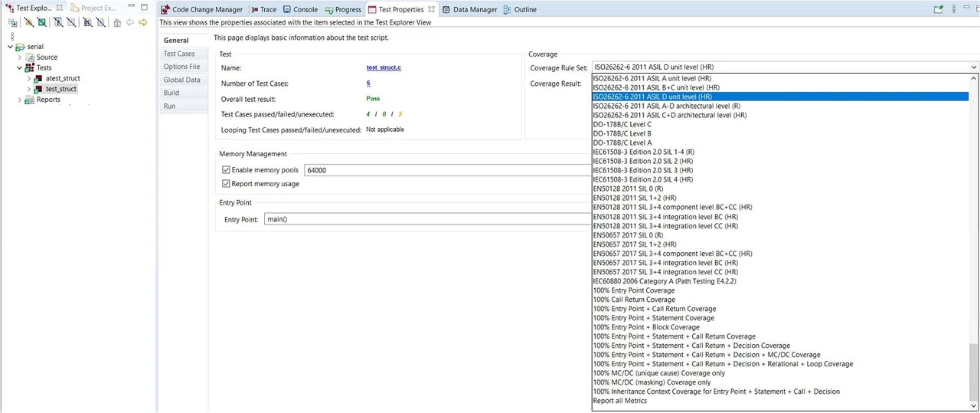Image resolution: width=980 pixels, height=413 pixels.
Task: Click the grey back arrow in Test Explorer
Action: [x=130, y=22]
